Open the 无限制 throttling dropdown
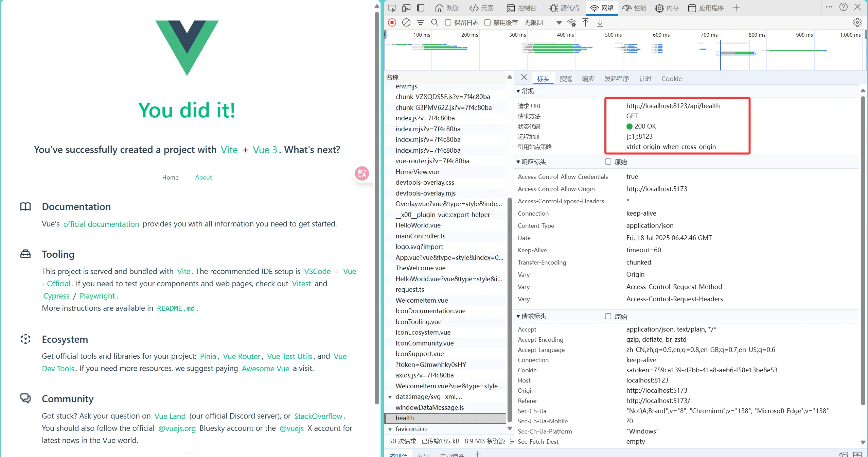 543,23
